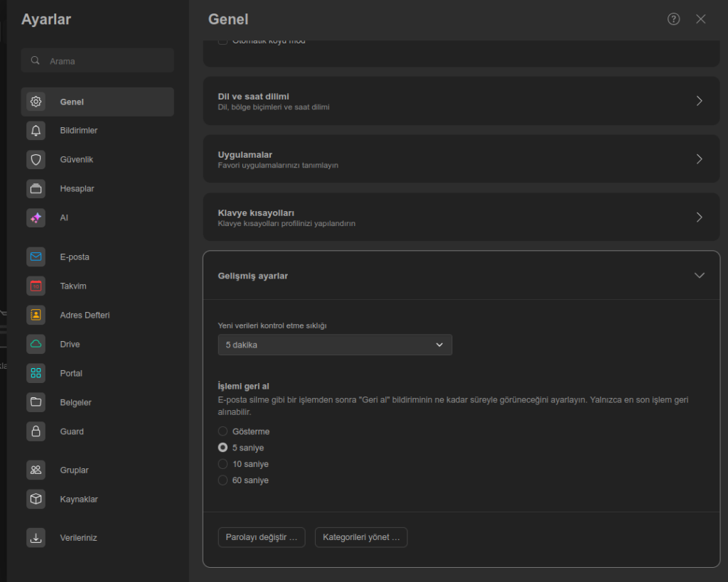This screenshot has width=728, height=582.
Task: Click the Verileriniz download icon
Action: [36, 538]
